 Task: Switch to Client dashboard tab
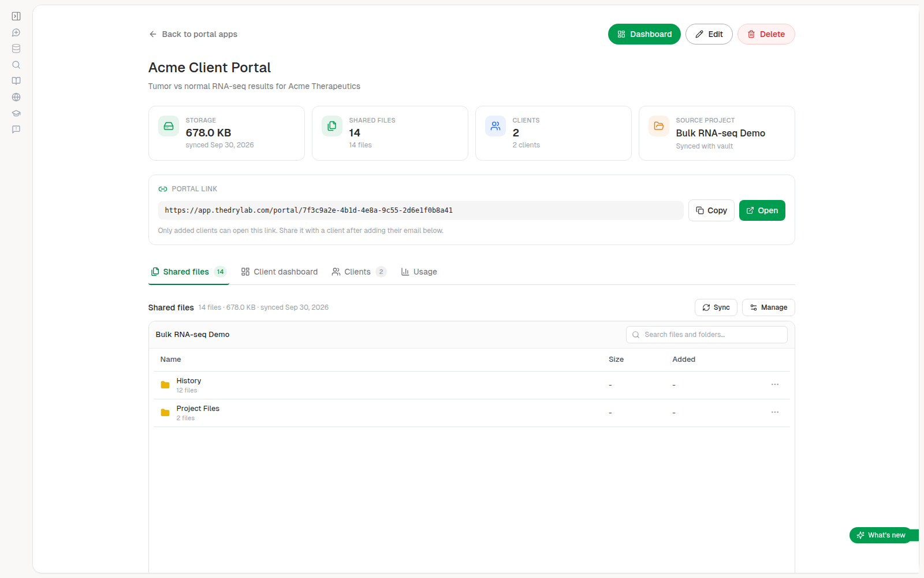click(280, 272)
